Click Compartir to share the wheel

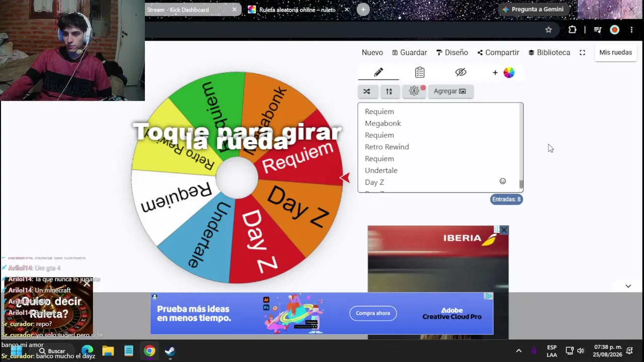[x=498, y=52]
